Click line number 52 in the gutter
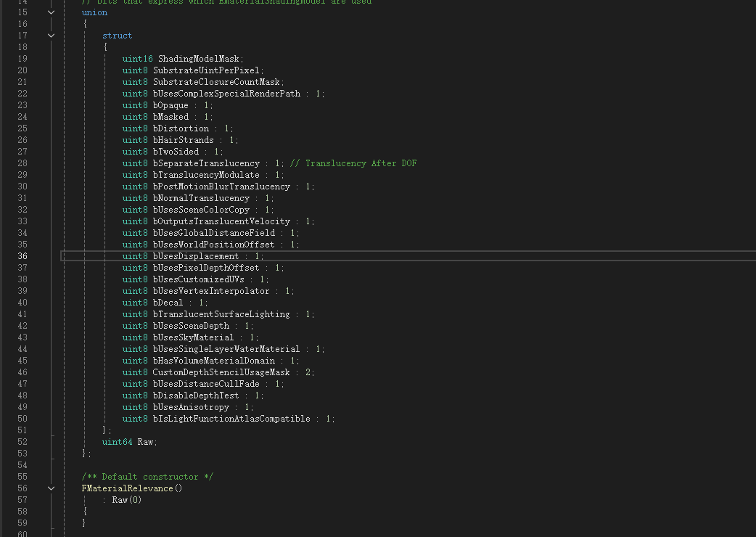The image size is (756, 537). (x=22, y=442)
